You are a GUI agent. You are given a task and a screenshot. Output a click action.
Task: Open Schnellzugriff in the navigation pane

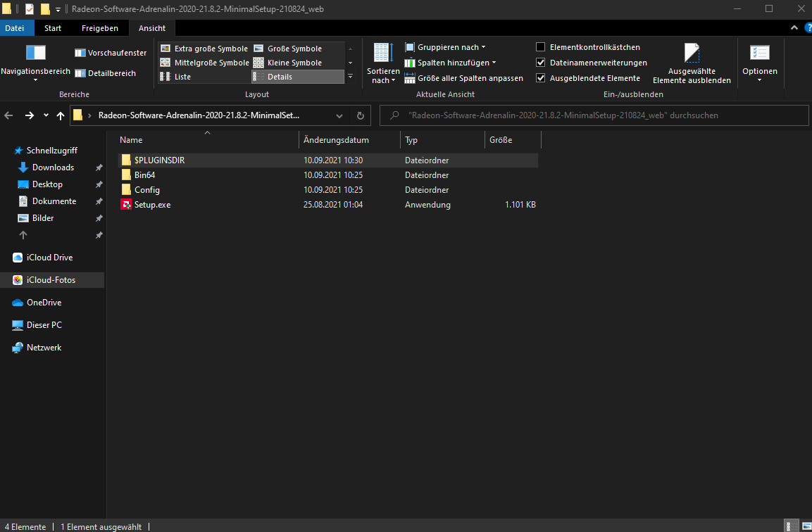coord(52,151)
